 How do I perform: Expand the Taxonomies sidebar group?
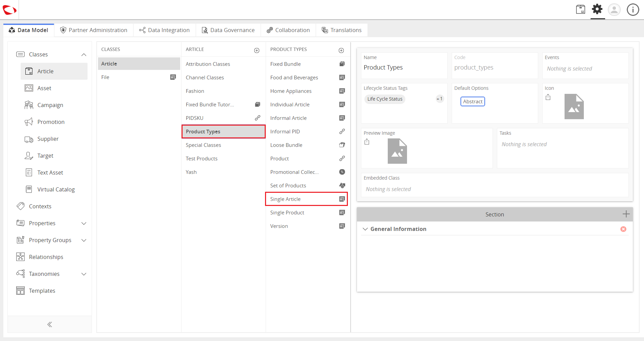point(84,274)
